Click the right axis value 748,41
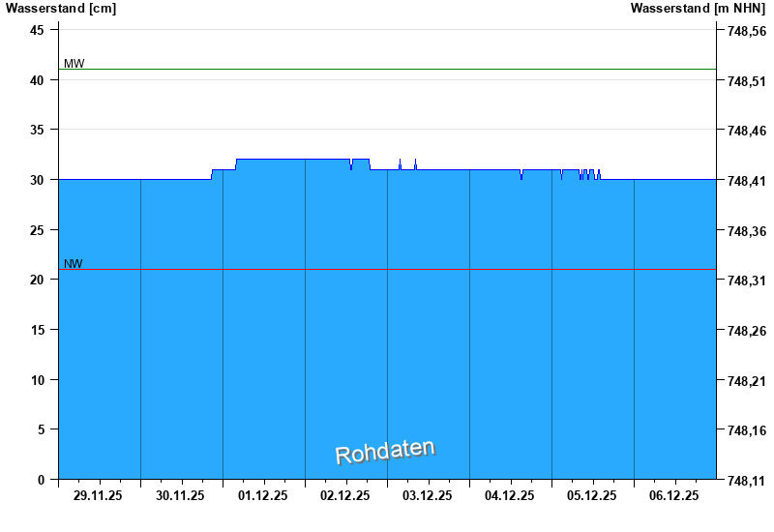The image size is (774, 532). point(747,181)
